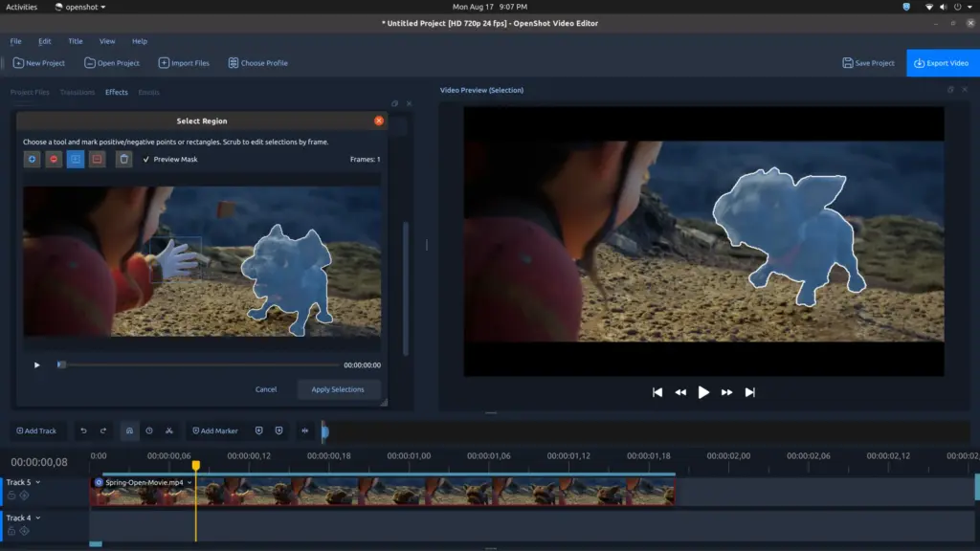Toggle the timeline timing tool

pyautogui.click(x=149, y=430)
